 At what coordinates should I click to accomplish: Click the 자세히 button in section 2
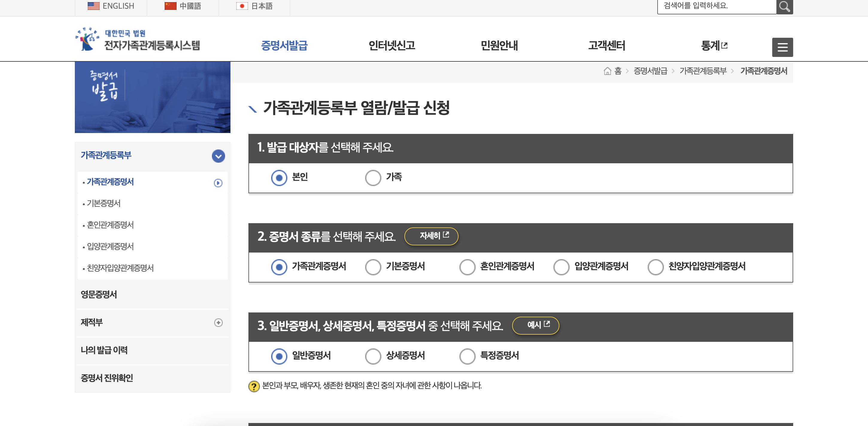point(432,236)
